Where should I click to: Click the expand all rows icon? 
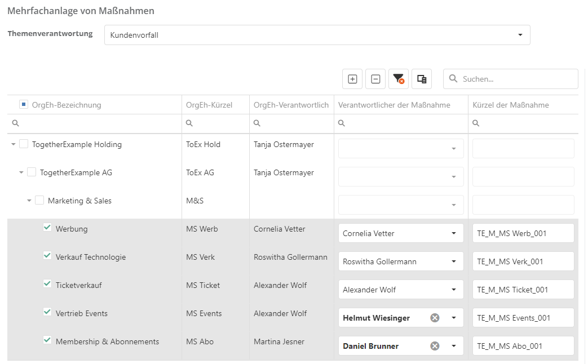click(x=352, y=79)
